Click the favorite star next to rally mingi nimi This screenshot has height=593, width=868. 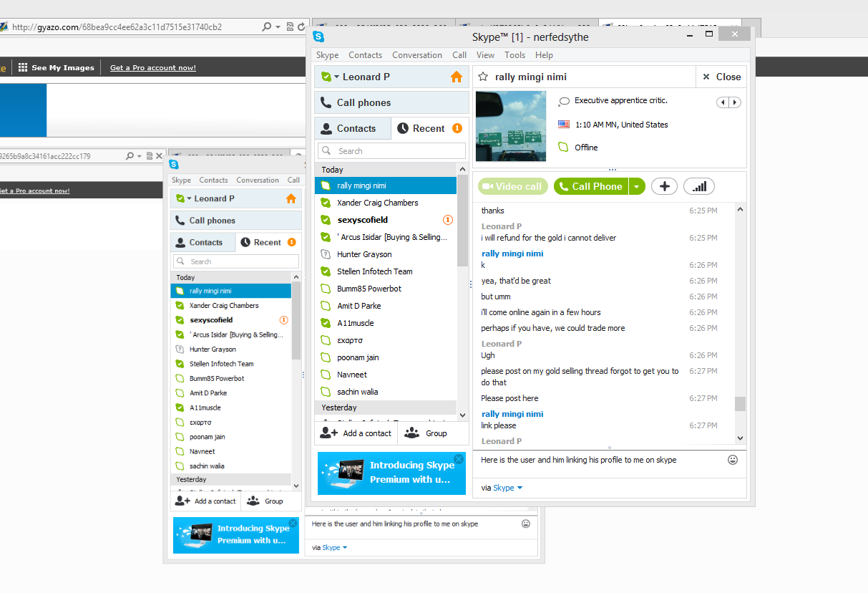(483, 77)
